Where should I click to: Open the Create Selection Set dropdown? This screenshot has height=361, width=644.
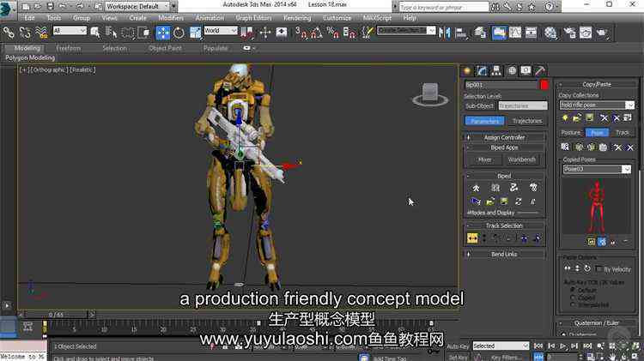pyautogui.click(x=406, y=30)
